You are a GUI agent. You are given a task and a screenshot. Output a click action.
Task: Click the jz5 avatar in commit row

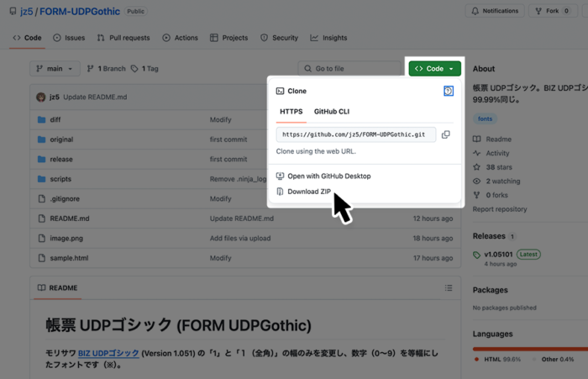tap(41, 97)
